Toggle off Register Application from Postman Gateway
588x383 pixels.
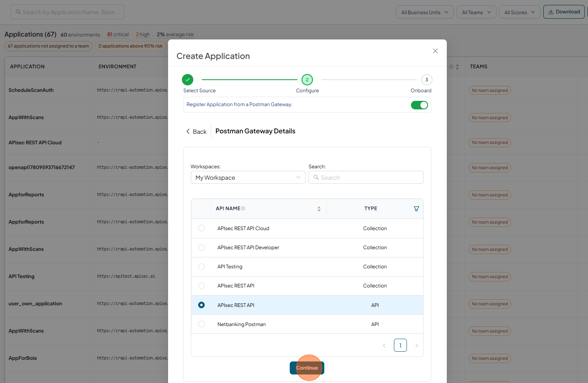pos(420,105)
